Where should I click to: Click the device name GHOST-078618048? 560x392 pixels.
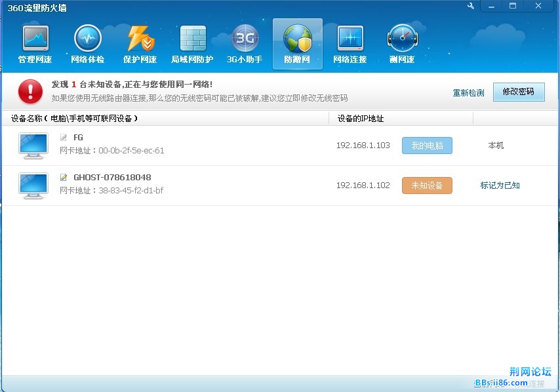(112, 178)
